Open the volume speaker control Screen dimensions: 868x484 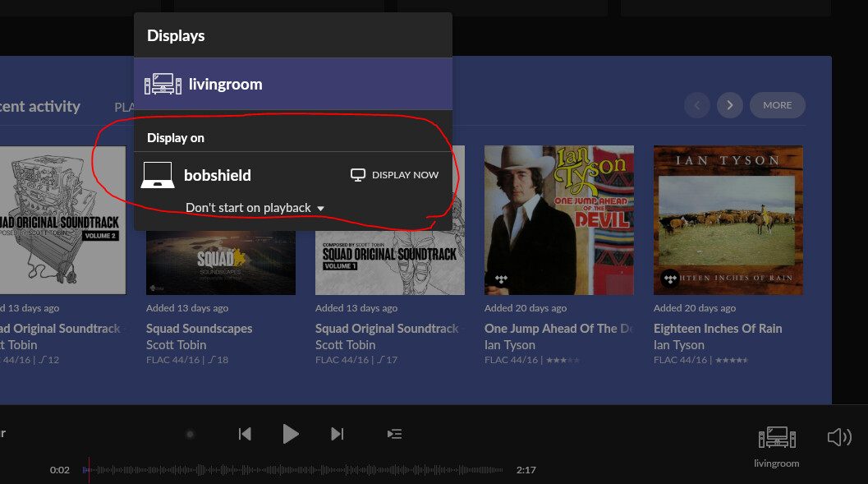(839, 437)
